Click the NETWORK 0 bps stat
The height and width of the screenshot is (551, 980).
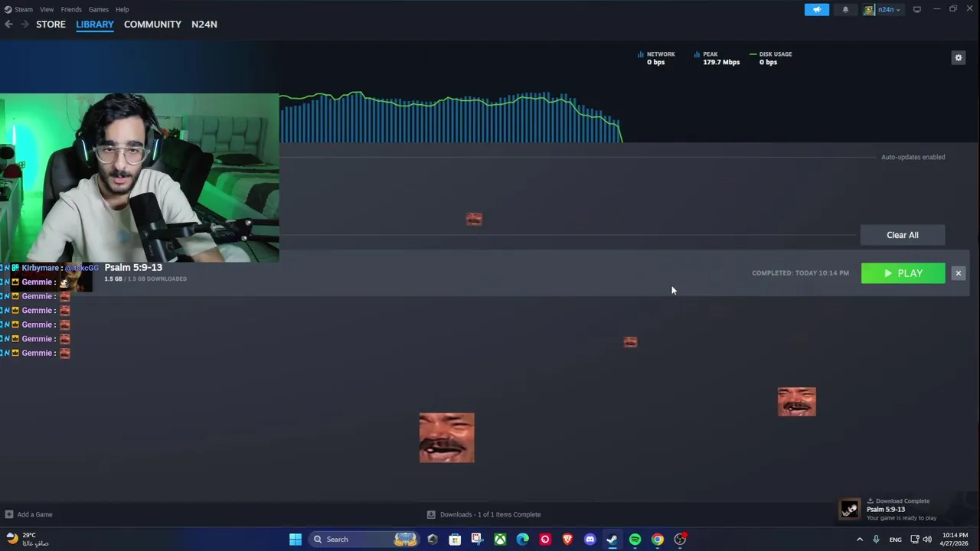pyautogui.click(x=656, y=58)
